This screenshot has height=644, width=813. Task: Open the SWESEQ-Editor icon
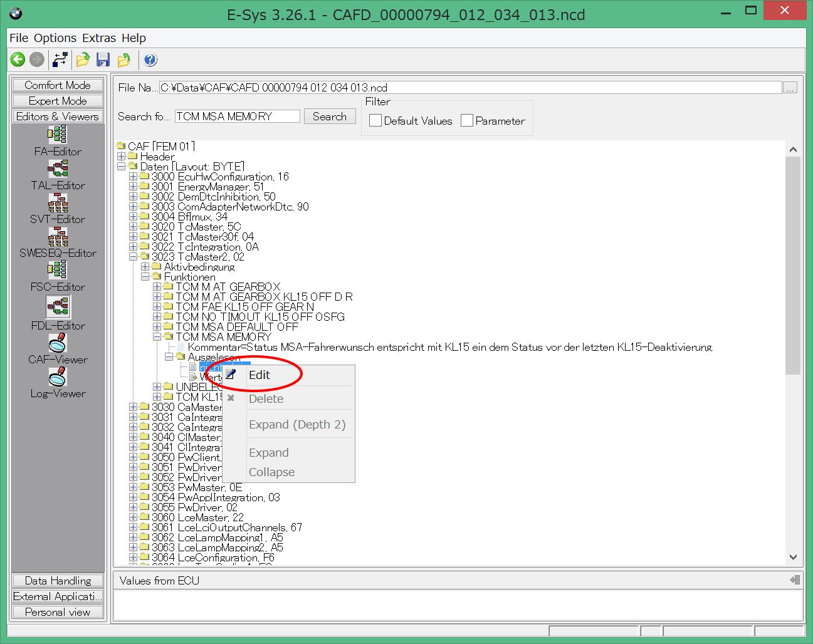[58, 236]
